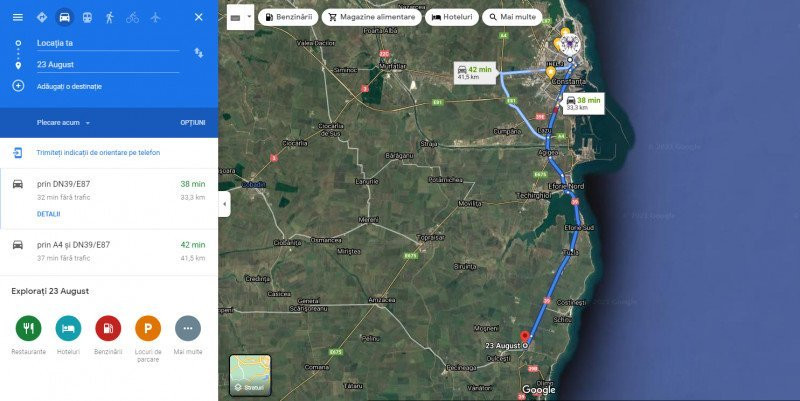
Task: Close the directions panel
Action: tap(199, 17)
